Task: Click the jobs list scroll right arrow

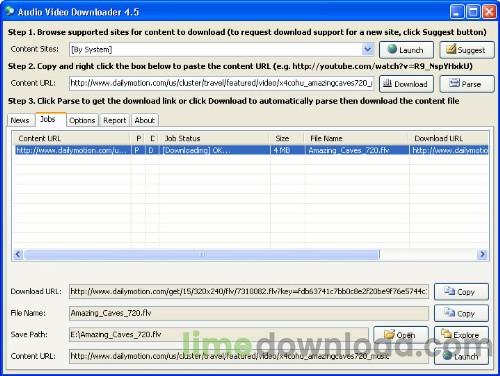Action: 482,254
